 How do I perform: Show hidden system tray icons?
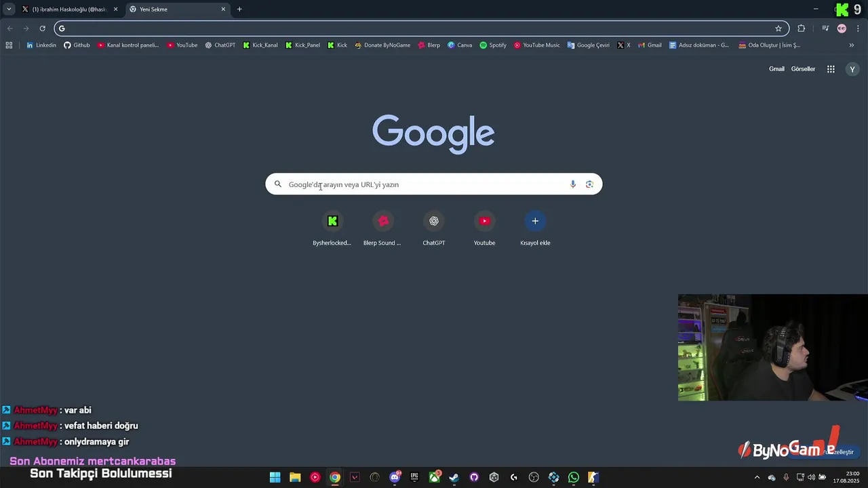point(757,478)
